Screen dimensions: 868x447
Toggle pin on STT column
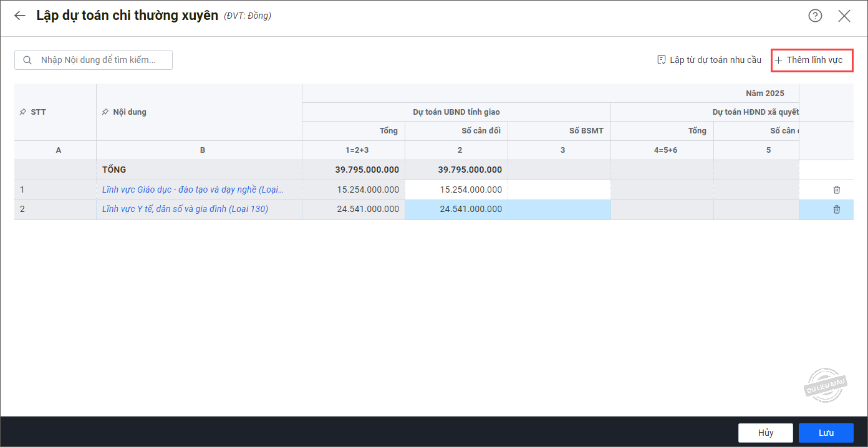pos(23,112)
